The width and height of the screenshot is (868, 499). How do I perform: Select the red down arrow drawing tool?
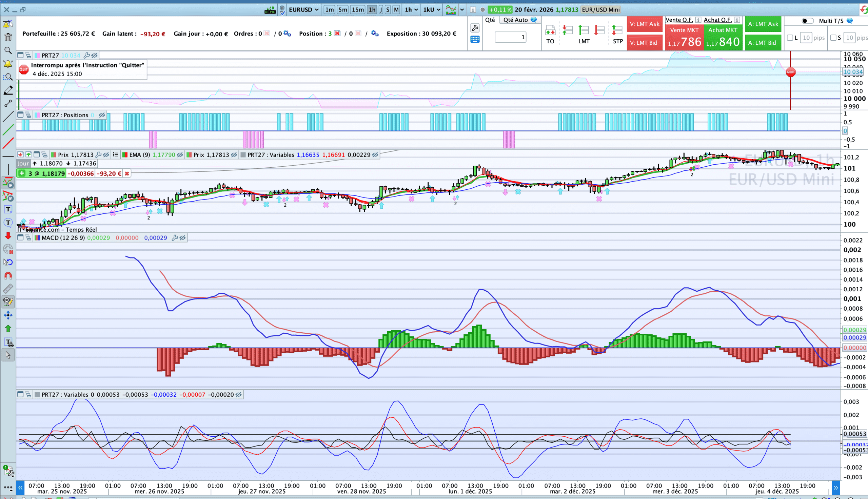(8, 236)
